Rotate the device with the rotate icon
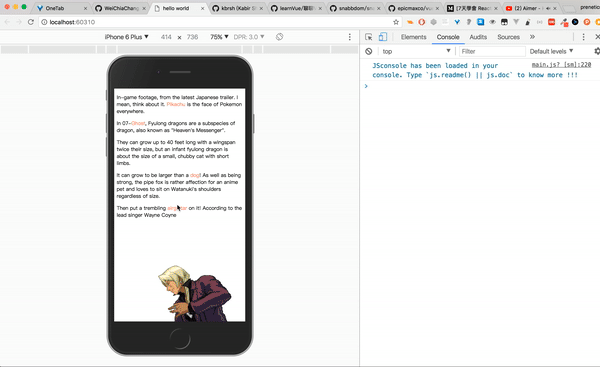This screenshot has width=600, height=367. 279,37
